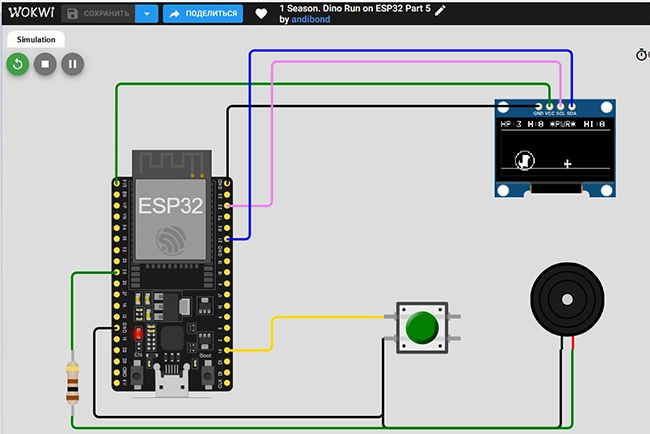Click the project title text
The height and width of the screenshot is (434, 650).
click(x=355, y=8)
